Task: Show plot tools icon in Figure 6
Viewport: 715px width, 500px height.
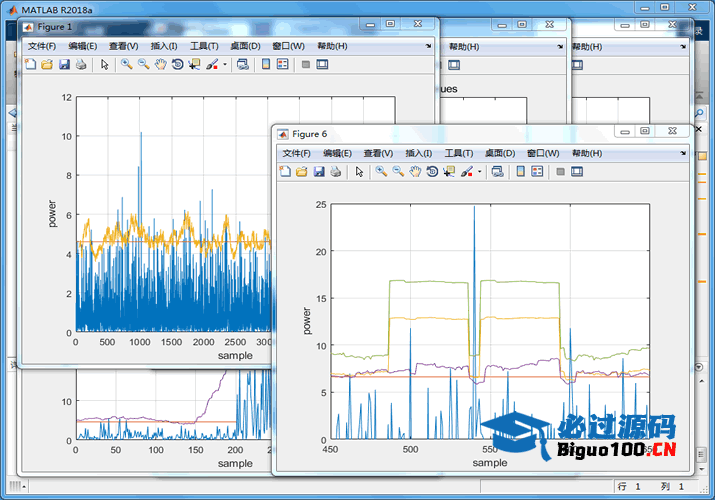Action: 577,171
